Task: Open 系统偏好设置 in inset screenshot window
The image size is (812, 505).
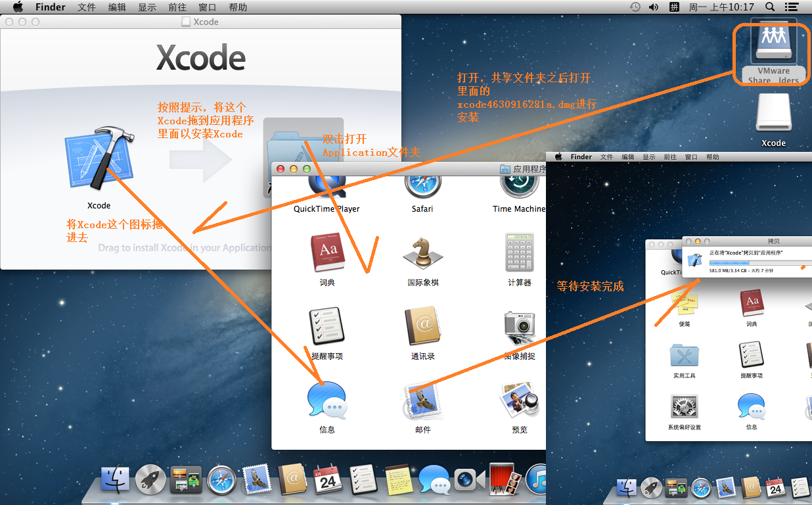Action: click(x=684, y=407)
